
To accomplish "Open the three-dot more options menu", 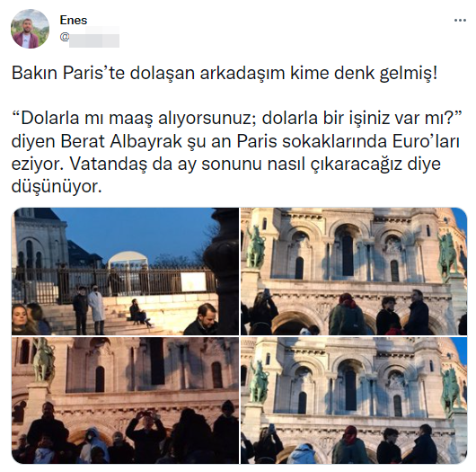I will (x=460, y=21).
